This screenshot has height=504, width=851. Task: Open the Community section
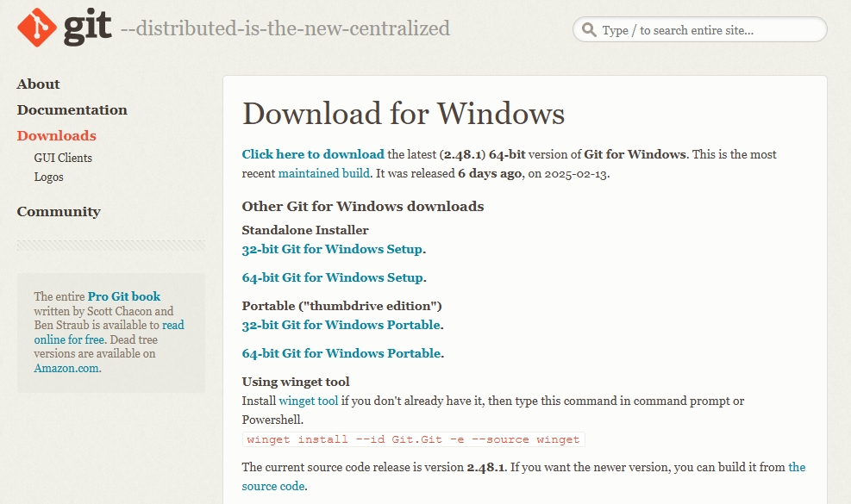[59, 212]
